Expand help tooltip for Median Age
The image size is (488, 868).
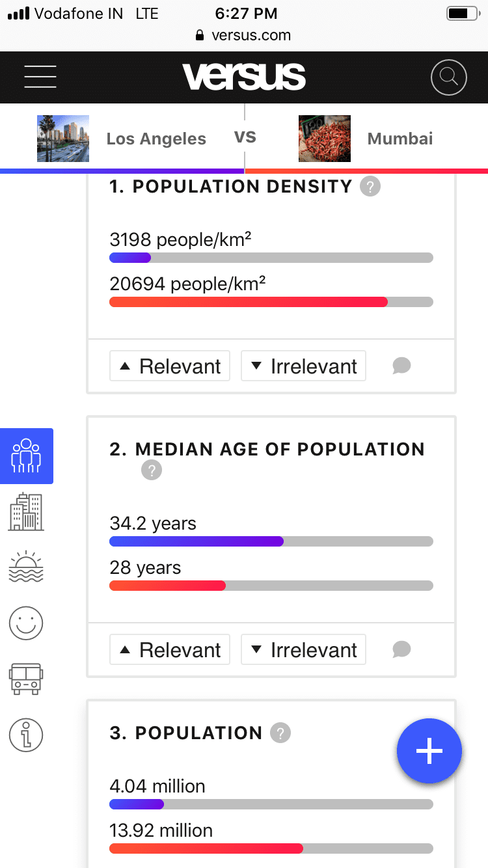click(151, 470)
